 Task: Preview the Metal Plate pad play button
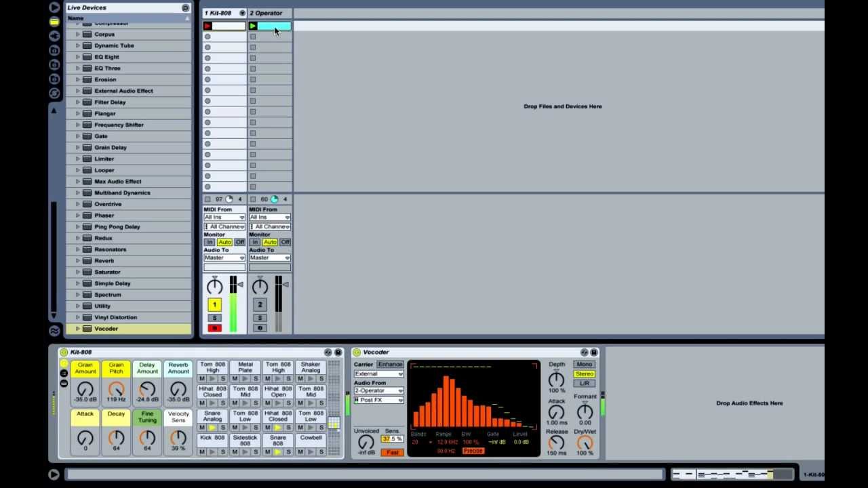coord(245,379)
